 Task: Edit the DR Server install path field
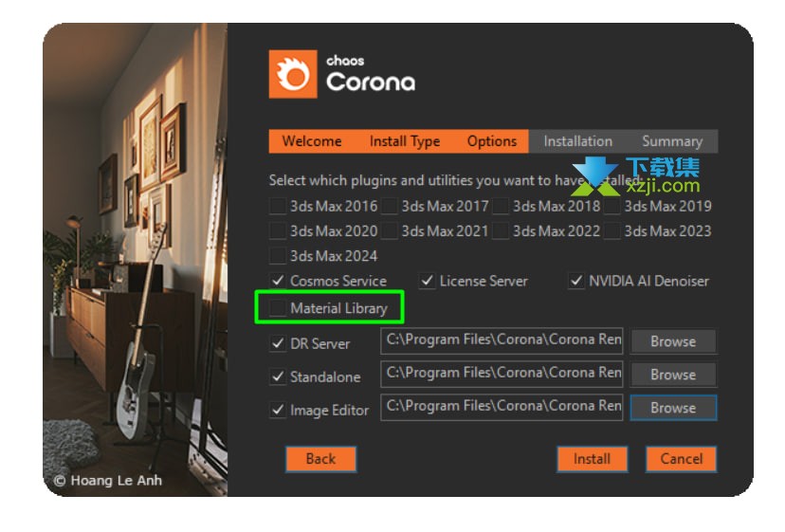[x=502, y=340]
